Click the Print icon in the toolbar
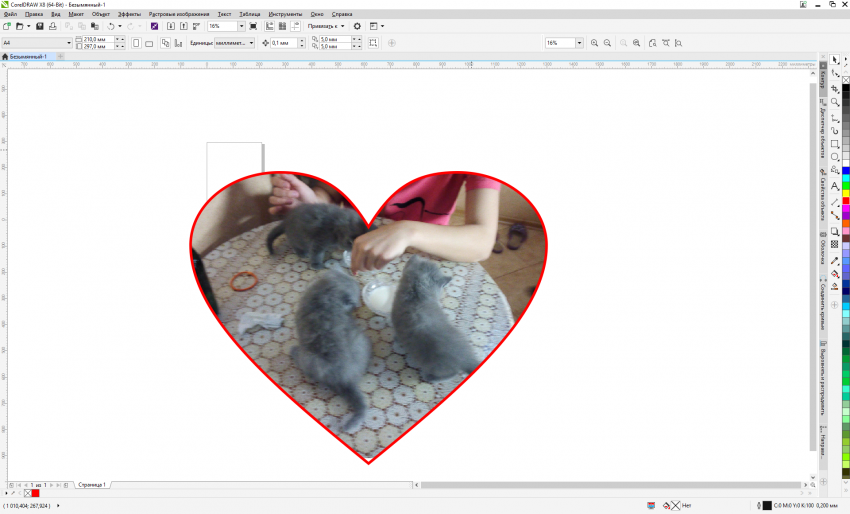 tap(53, 26)
